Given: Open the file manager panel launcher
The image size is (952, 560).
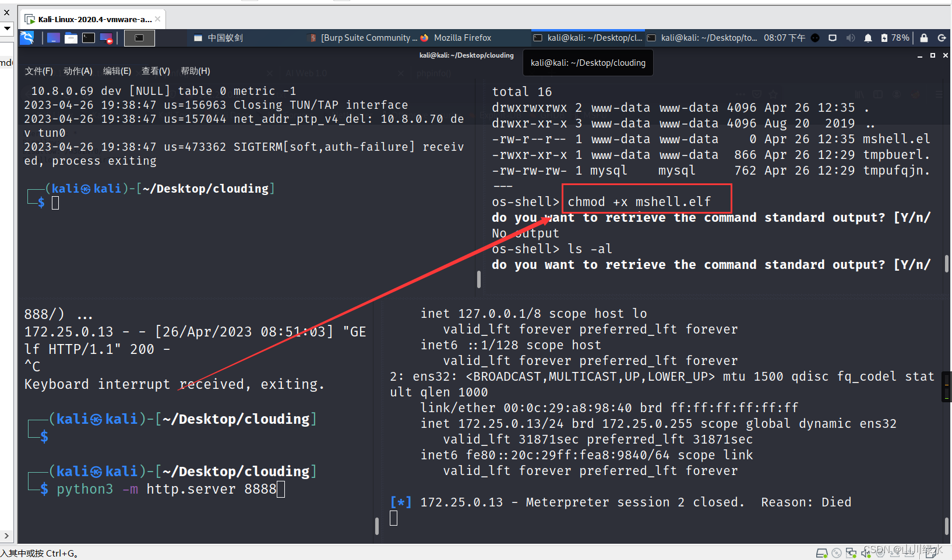Looking at the screenshot, I should [71, 38].
